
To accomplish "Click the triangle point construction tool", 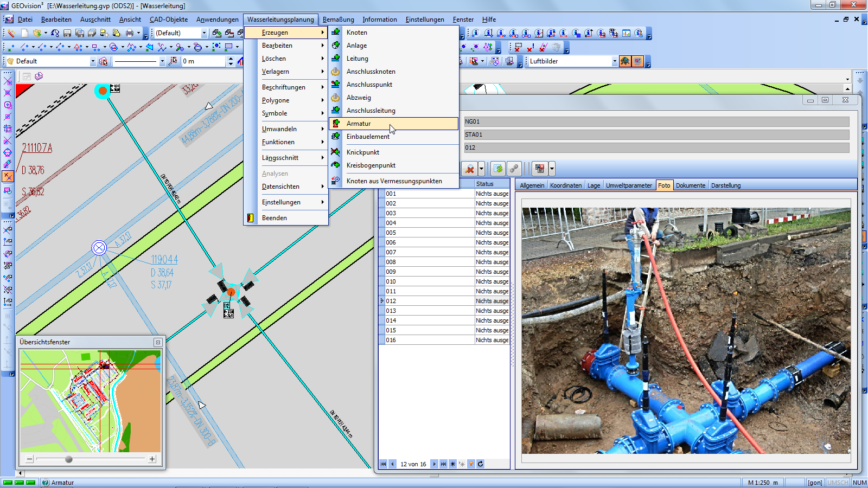I will click(x=78, y=47).
